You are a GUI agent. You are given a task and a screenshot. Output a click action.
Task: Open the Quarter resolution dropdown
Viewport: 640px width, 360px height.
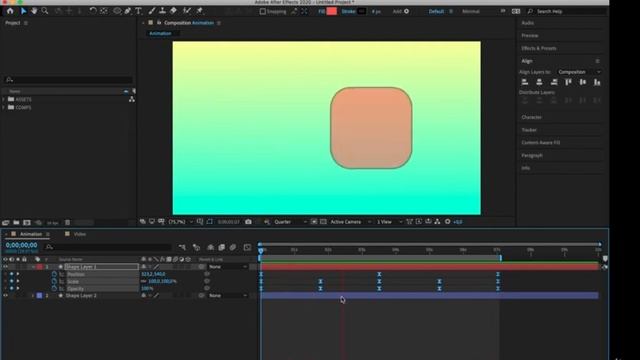[290, 222]
